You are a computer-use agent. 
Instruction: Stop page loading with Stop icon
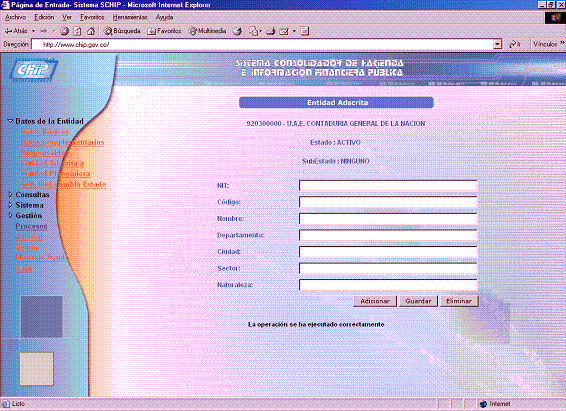[65, 31]
